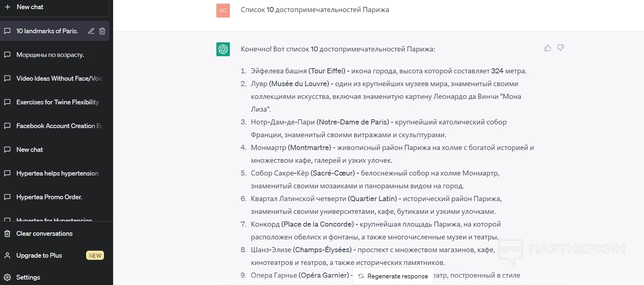Open Hypertea helps hypertension chat
Viewport: 644px width, 285px height.
pos(57,173)
